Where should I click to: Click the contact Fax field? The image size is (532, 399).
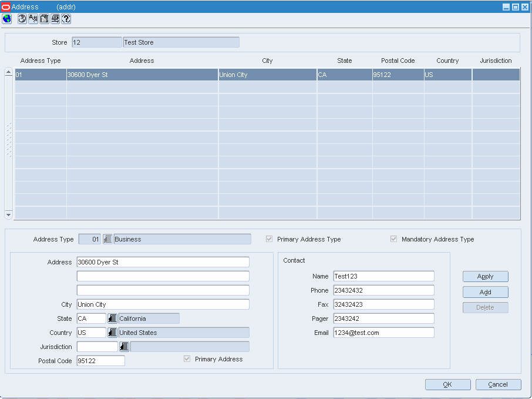[x=383, y=304]
